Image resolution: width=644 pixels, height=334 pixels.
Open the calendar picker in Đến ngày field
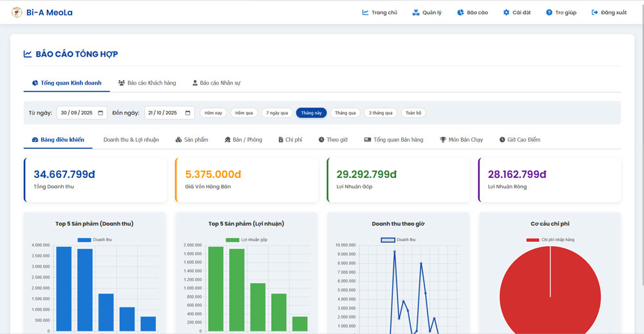(x=188, y=113)
